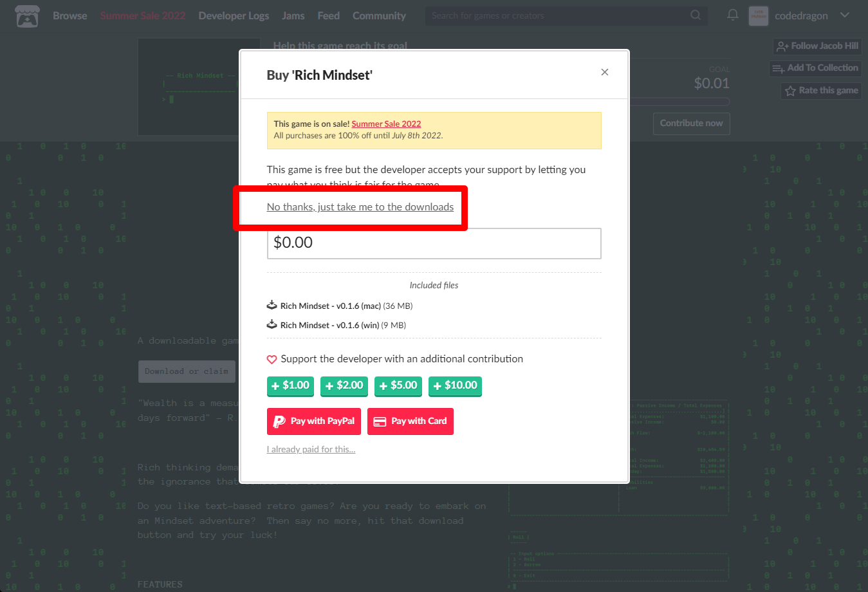Rate this game
Viewport: 868px width, 592px height.
822,91
